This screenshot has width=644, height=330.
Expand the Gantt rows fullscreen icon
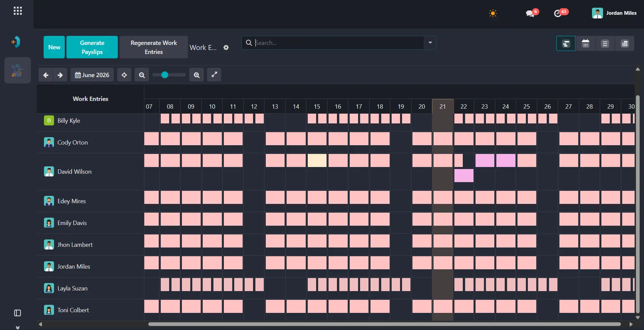click(214, 74)
